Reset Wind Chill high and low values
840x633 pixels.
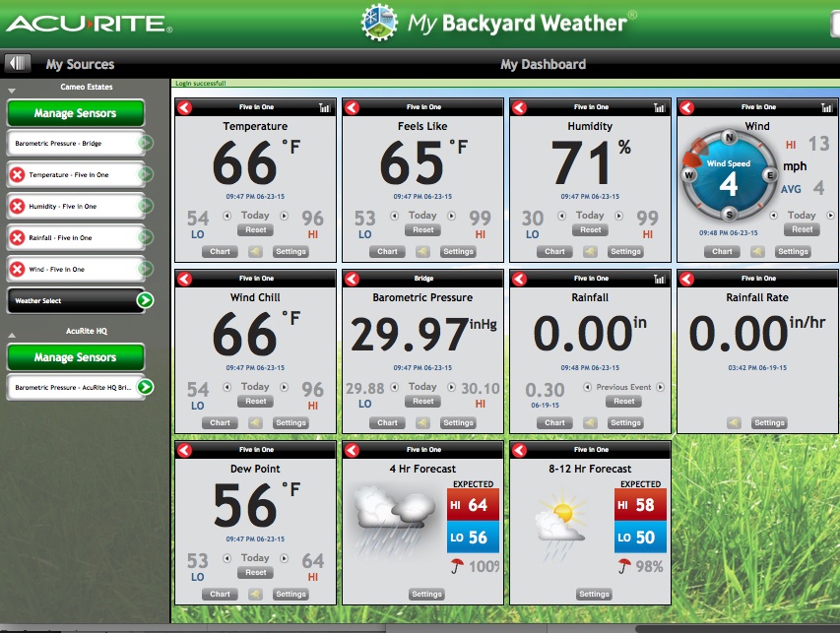[255, 401]
